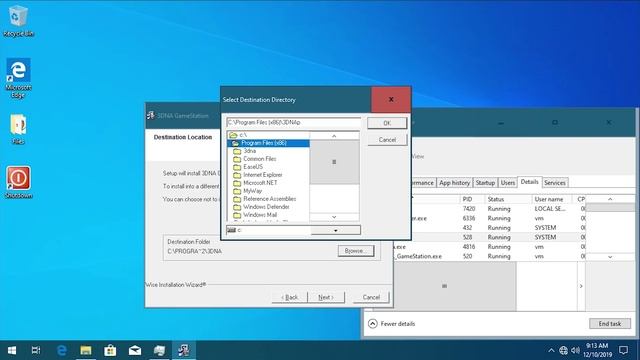The image size is (640, 360).
Task: Select the process row with PID 4816
Action: 489,247
